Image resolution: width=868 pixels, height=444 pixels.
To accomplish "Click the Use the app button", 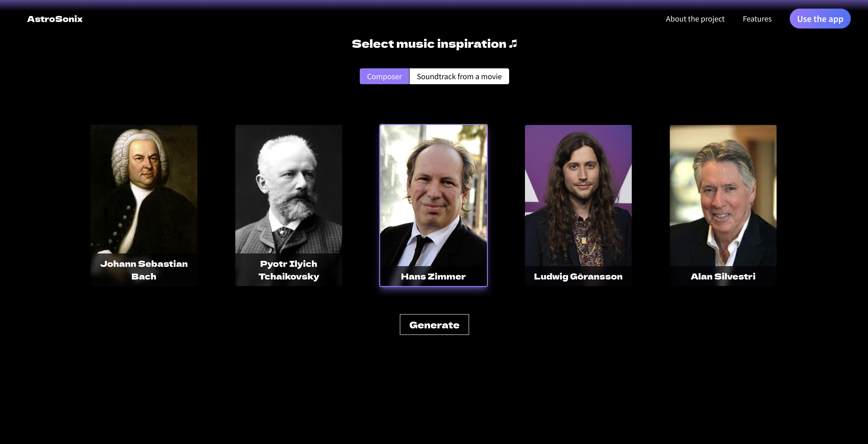I will [820, 19].
